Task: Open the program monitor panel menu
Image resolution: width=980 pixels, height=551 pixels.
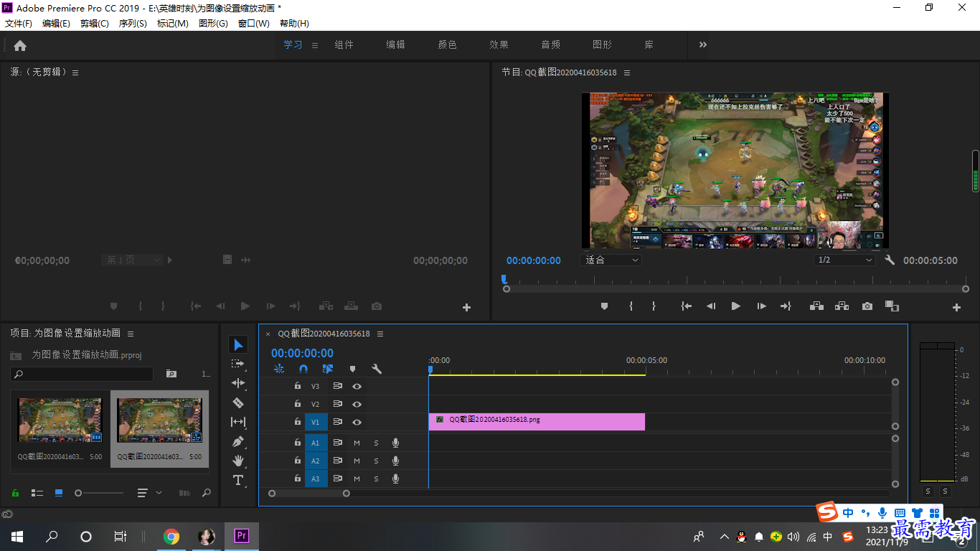Action: (627, 72)
